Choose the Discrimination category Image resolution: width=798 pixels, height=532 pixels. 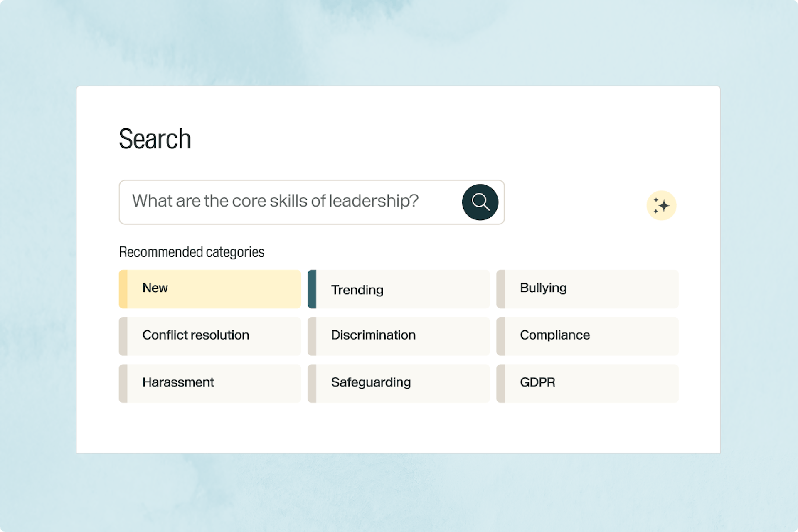pyautogui.click(x=399, y=336)
